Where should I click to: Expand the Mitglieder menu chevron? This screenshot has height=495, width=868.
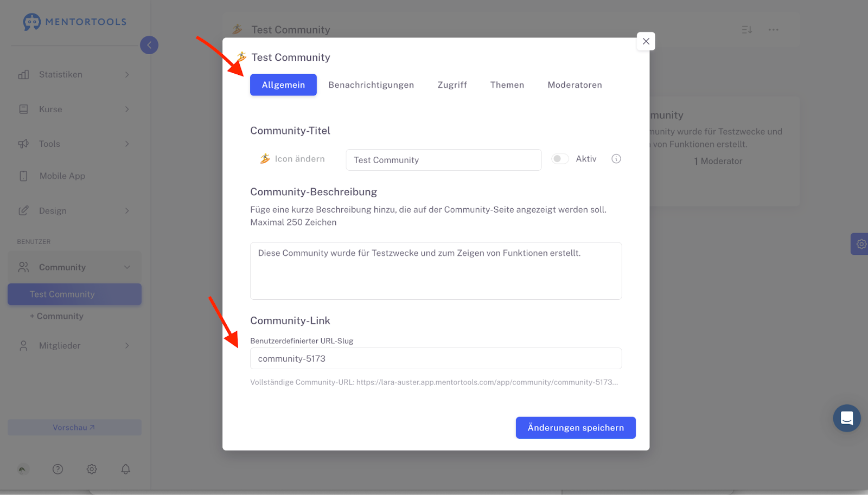(x=127, y=346)
